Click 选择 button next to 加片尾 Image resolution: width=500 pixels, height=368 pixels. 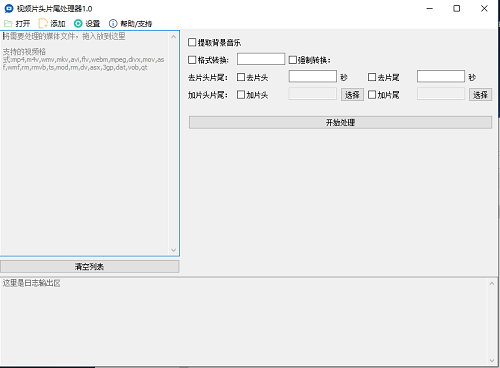pos(480,95)
